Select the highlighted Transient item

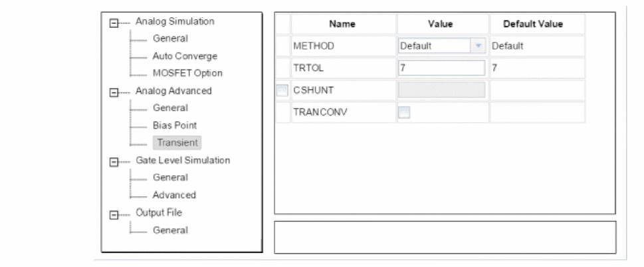(177, 143)
